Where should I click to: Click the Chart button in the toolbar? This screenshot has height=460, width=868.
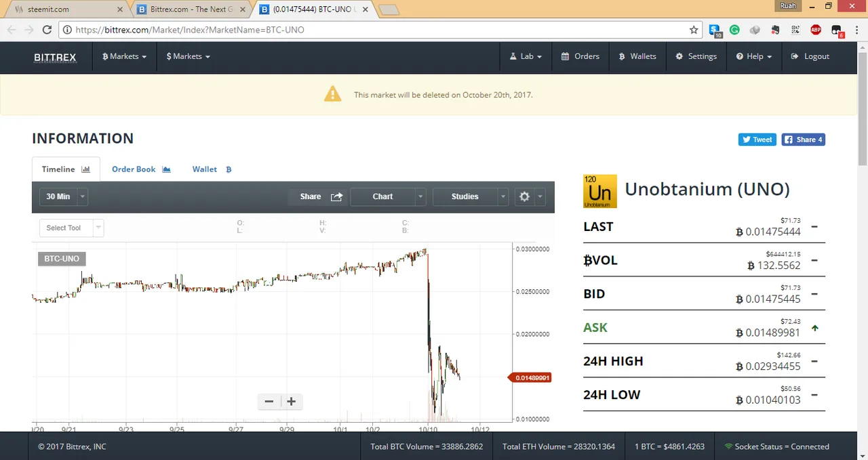[x=382, y=197]
